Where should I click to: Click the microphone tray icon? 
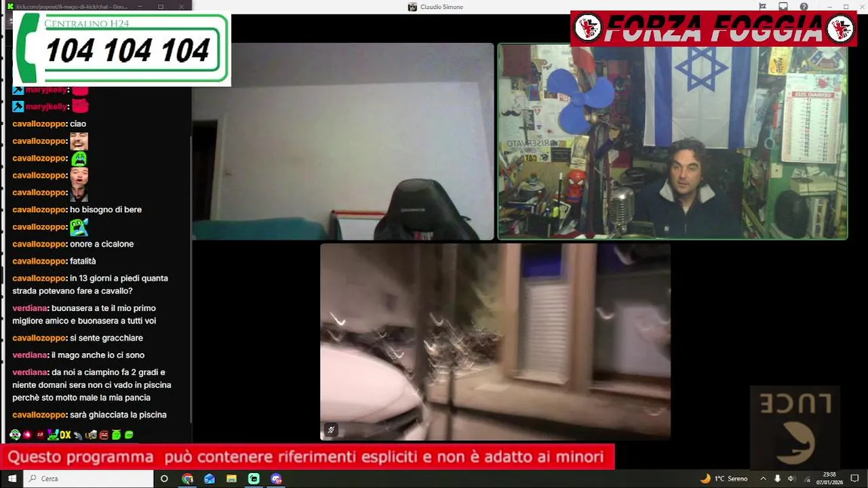pos(778,479)
